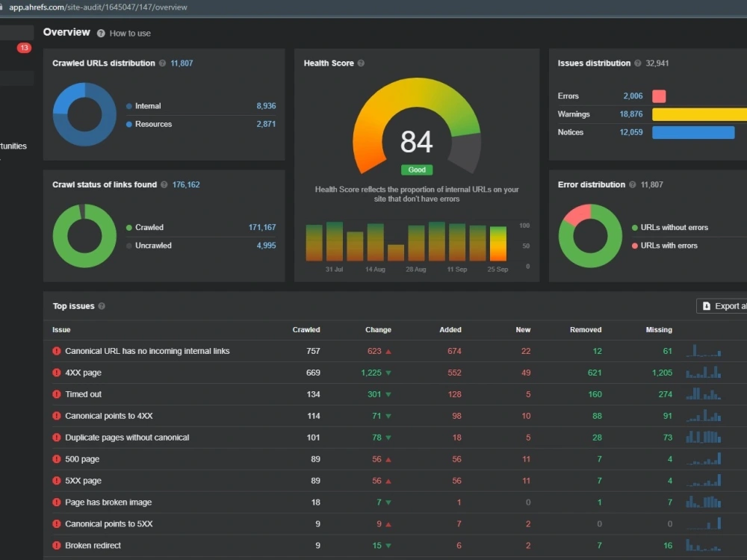
Task: Select the URLs with errors legend item
Action: (665, 245)
